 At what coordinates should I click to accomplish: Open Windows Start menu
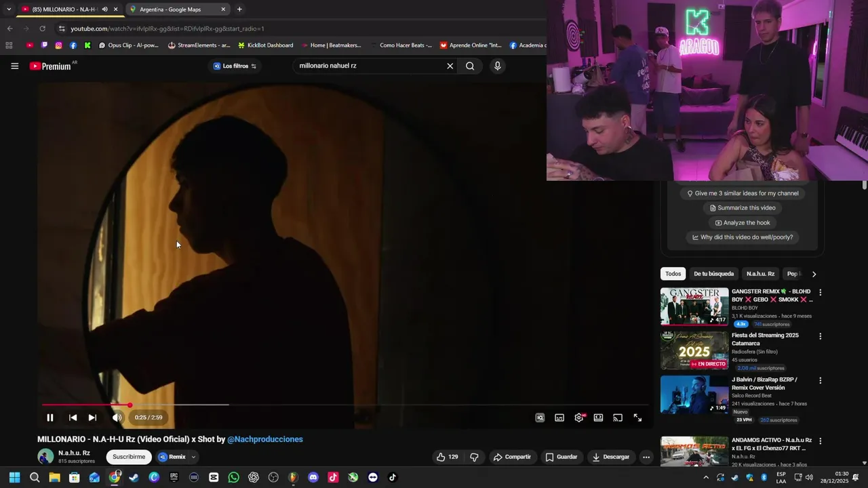(x=14, y=477)
